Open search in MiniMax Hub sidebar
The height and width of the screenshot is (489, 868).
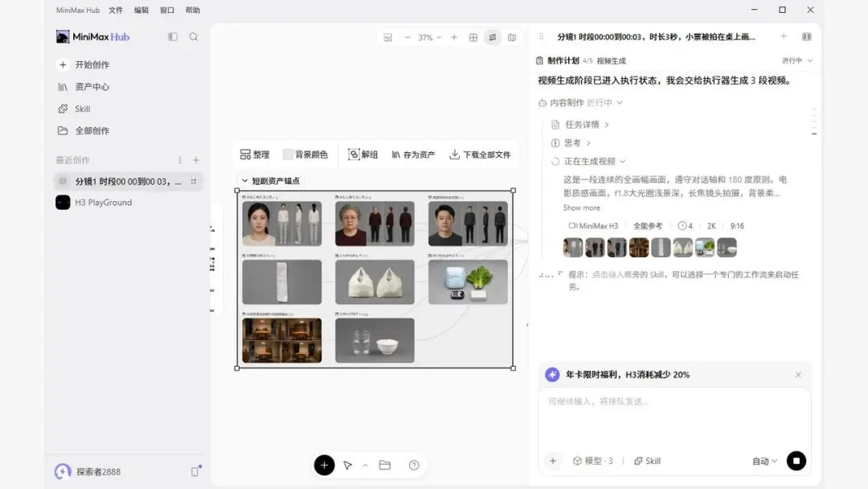[193, 36]
